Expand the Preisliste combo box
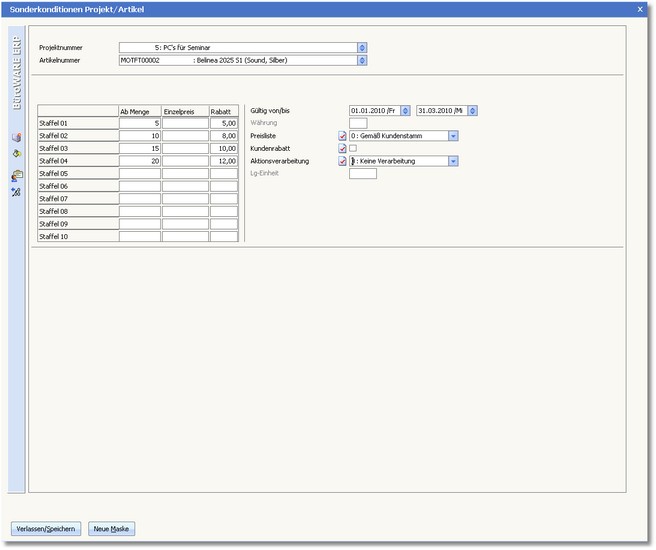 pos(454,136)
